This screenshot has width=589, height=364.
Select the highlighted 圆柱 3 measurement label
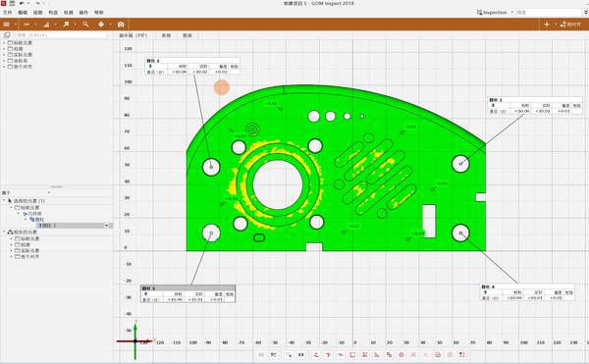coord(187,293)
